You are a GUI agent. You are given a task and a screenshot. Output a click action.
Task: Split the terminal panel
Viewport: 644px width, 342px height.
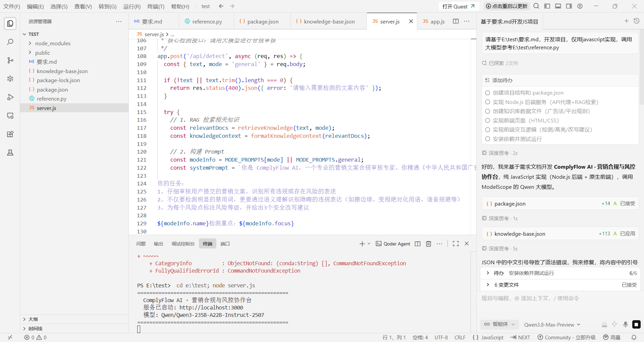pos(418,244)
